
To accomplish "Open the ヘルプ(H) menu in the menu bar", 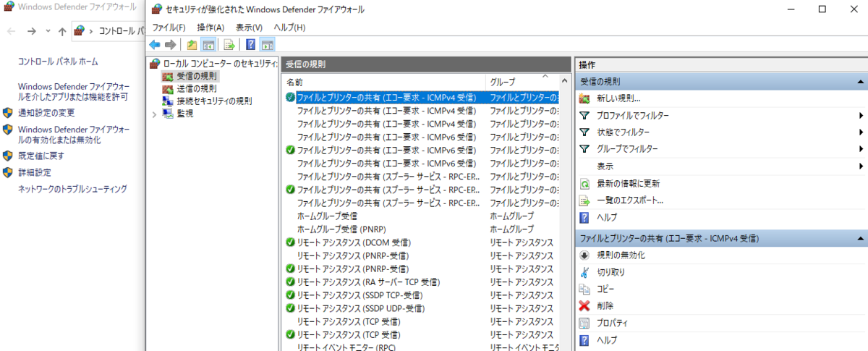I will (x=289, y=28).
